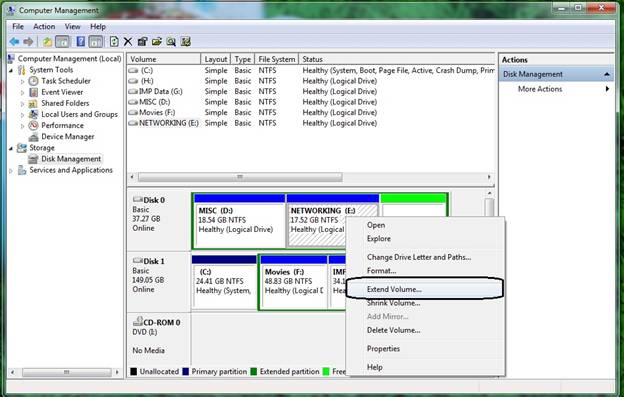Choose Delete Volume... in context menu
Image resolution: width=624 pixels, height=397 pixels.
tap(425, 330)
